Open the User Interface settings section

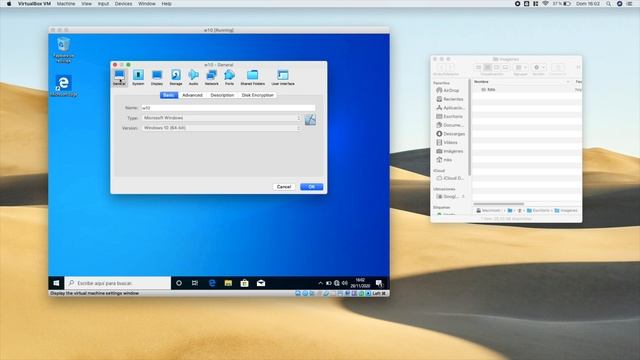point(283,77)
